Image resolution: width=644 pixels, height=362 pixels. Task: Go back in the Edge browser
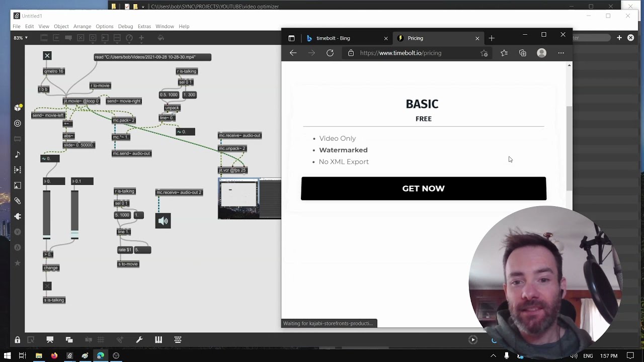pyautogui.click(x=293, y=53)
